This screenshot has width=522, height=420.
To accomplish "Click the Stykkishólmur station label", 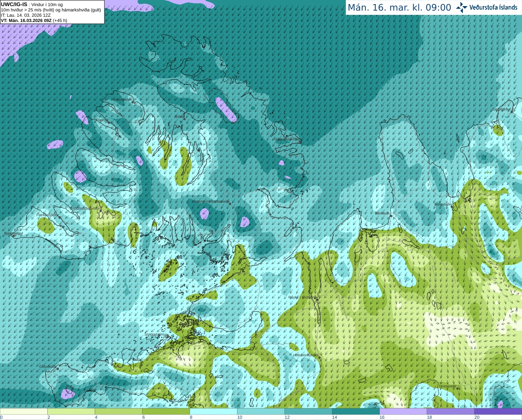I will 156,334.
